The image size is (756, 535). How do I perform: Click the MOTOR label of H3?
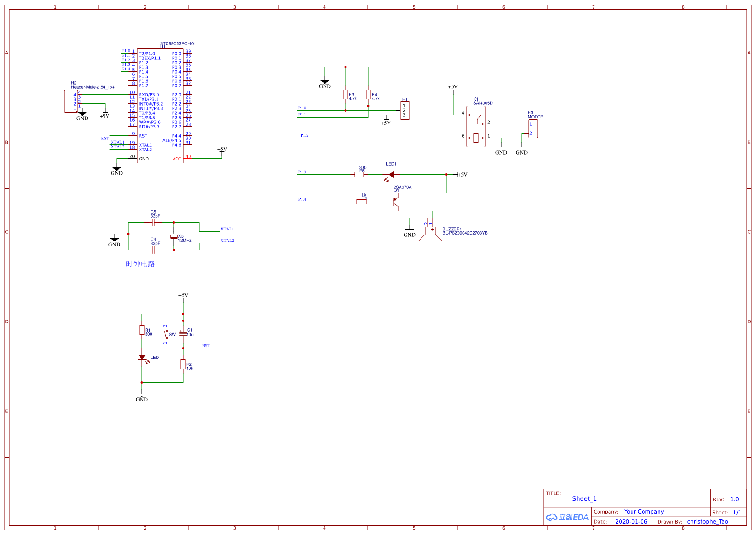click(x=535, y=117)
